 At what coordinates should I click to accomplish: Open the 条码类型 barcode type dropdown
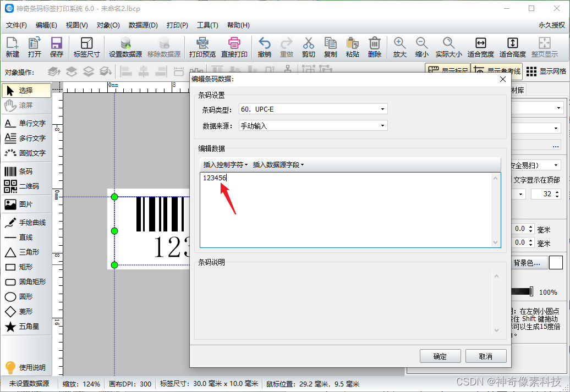click(383, 109)
